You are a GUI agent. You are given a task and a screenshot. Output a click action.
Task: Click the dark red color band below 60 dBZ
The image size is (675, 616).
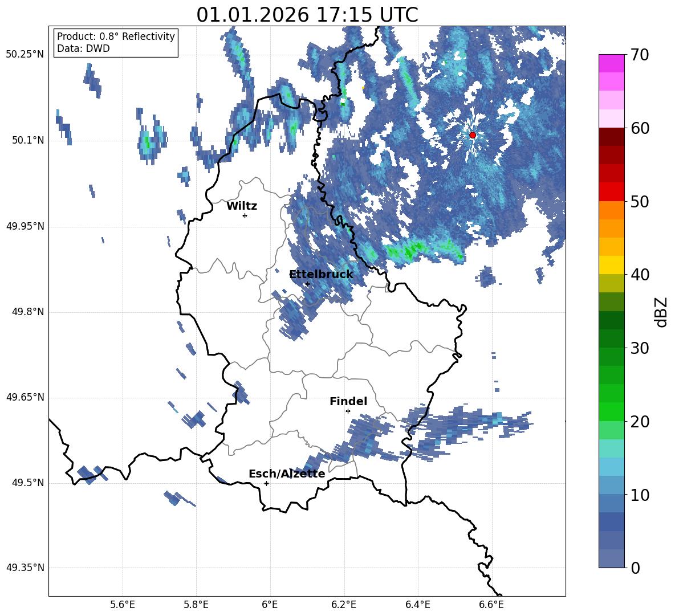coord(611,137)
